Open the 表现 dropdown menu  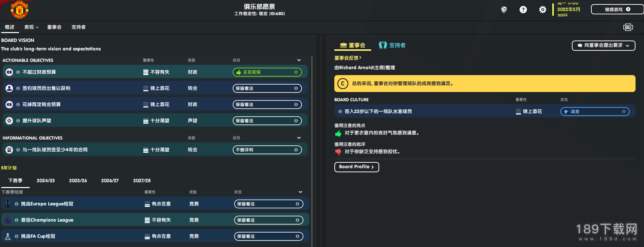[x=31, y=27]
